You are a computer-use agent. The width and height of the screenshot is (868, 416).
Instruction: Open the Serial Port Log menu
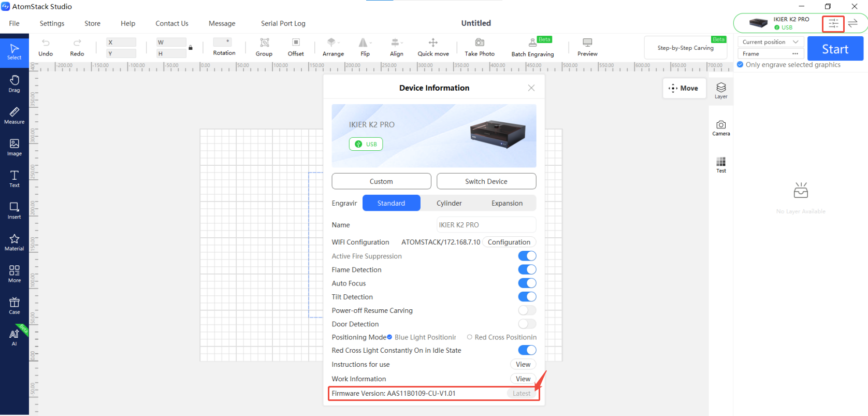point(283,23)
